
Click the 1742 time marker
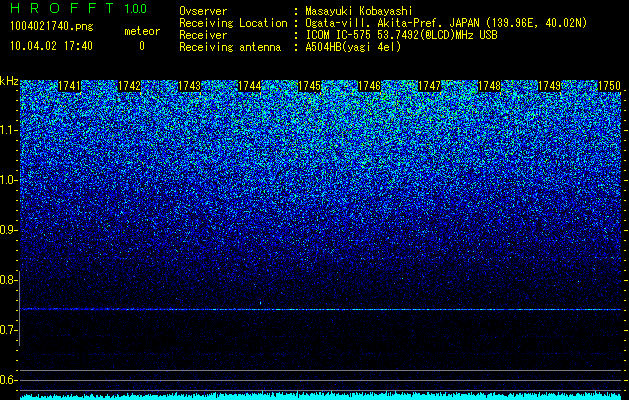(x=130, y=86)
